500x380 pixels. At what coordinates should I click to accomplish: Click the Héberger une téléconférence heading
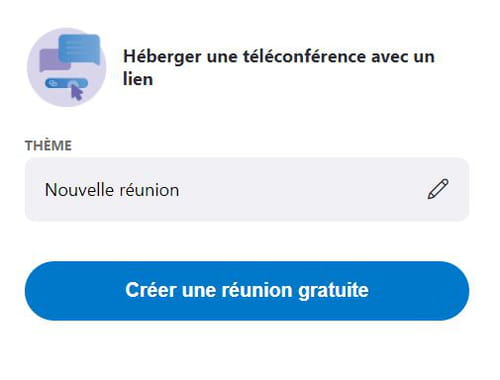click(279, 68)
